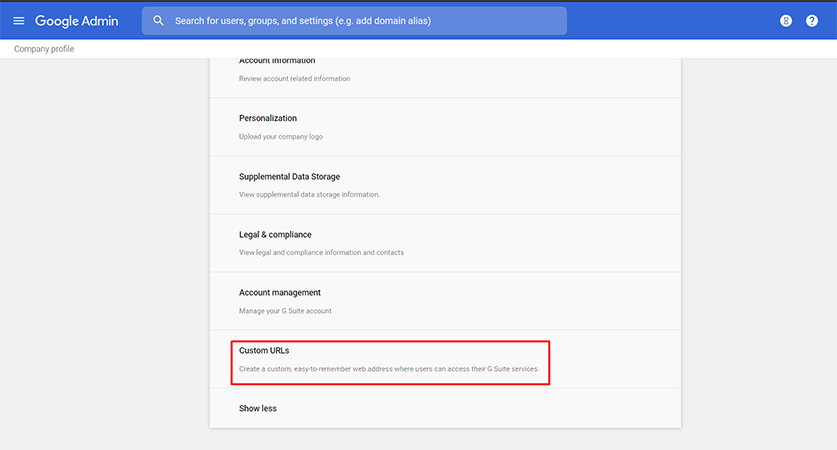
Task: Collapse the list with Show less
Action: pos(258,408)
